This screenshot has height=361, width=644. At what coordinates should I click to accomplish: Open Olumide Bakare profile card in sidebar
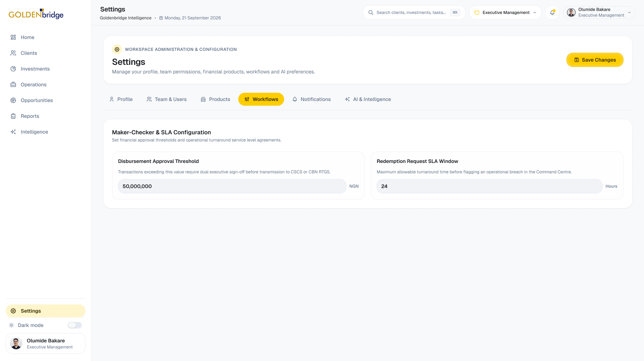[45, 343]
